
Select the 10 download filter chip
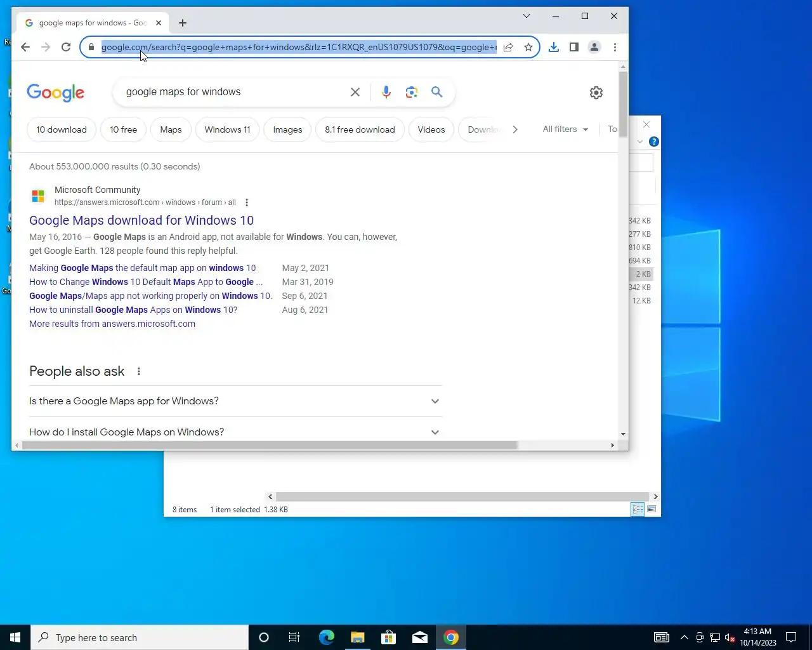click(x=62, y=129)
